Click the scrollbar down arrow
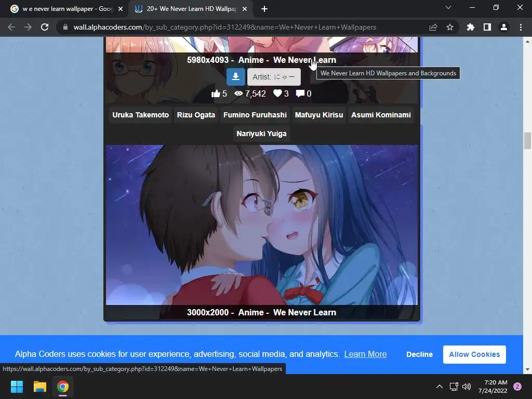 tap(527, 369)
